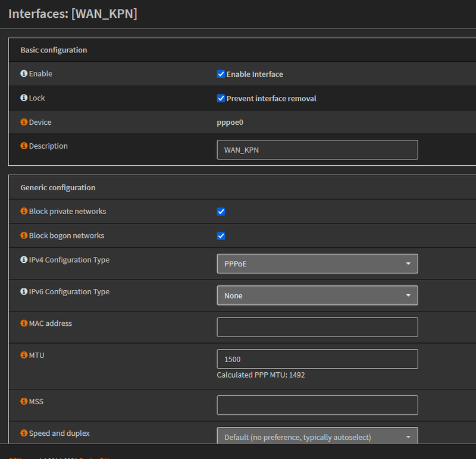
Task: Click the Description text field
Action: [x=317, y=150]
